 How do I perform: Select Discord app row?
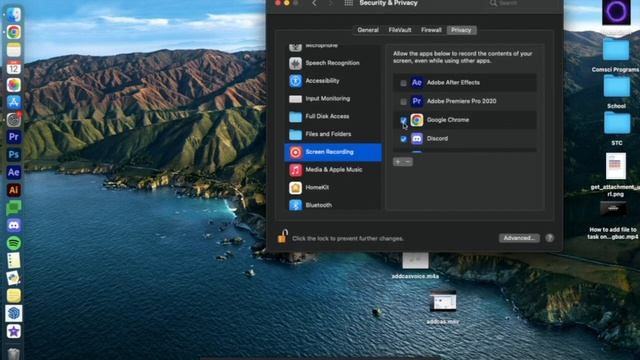click(464, 139)
